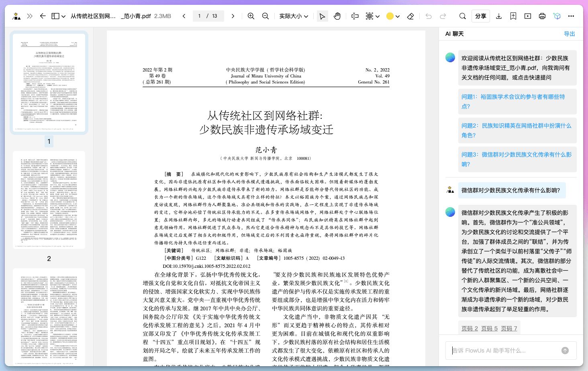The width and height of the screenshot is (588, 371).
Task: Select the page 1 thumbnail
Action: [x=49, y=82]
